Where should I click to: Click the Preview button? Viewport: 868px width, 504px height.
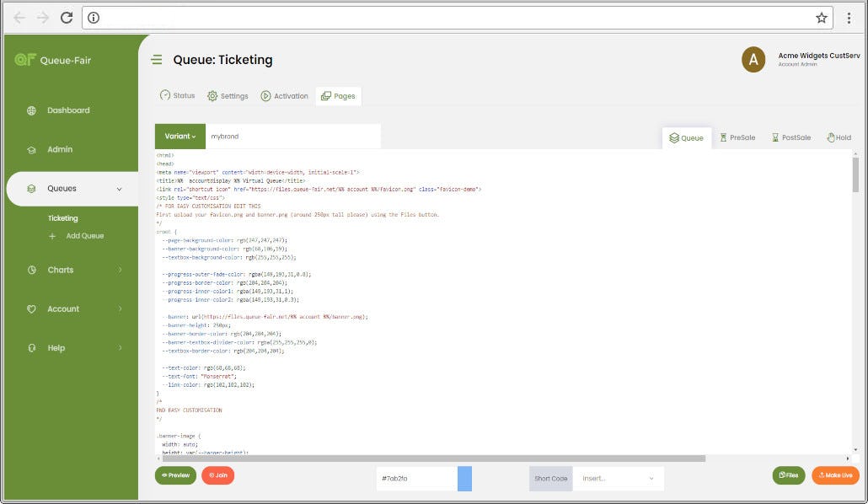(x=174, y=475)
